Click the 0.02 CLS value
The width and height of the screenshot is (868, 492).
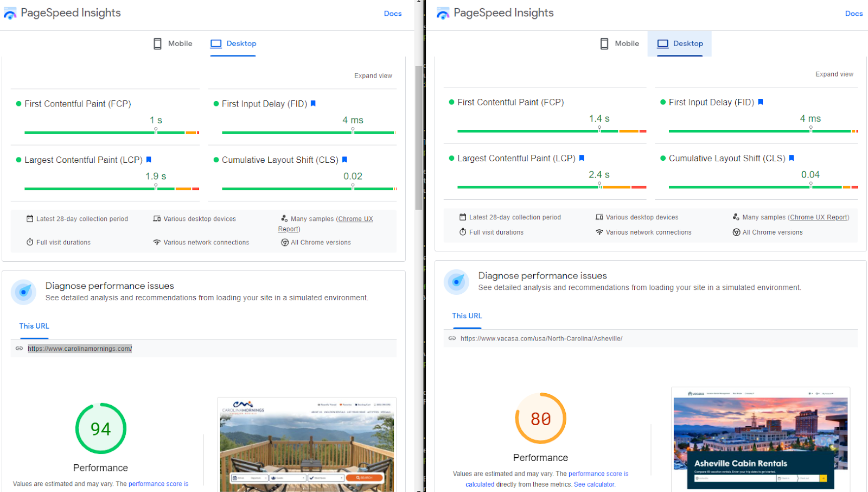(353, 176)
